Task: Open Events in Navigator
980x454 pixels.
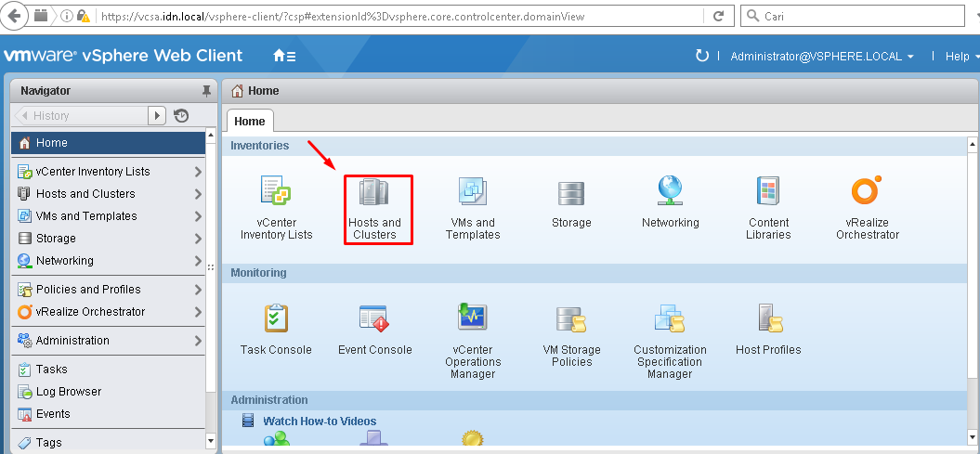Action: click(108, 413)
